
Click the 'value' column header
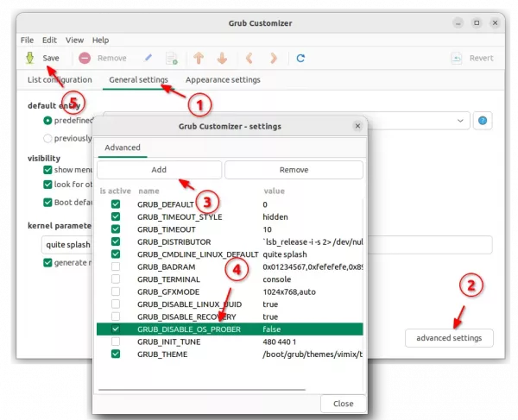coord(274,191)
